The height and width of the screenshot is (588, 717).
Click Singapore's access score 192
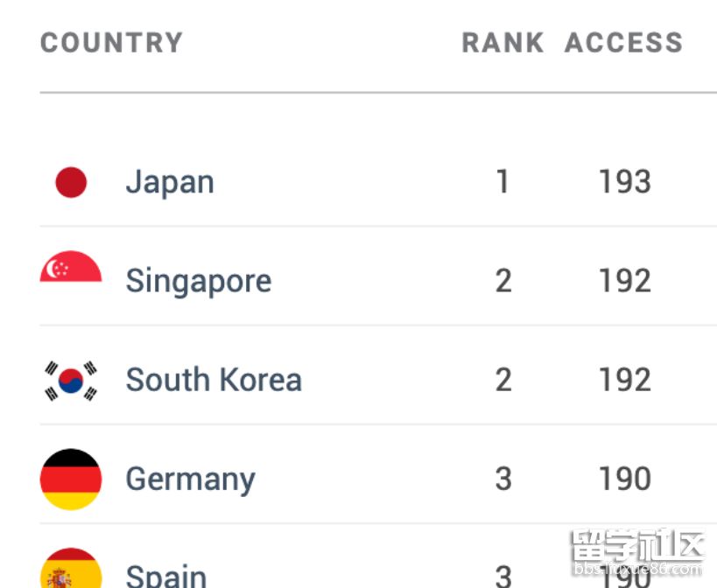tap(625, 281)
